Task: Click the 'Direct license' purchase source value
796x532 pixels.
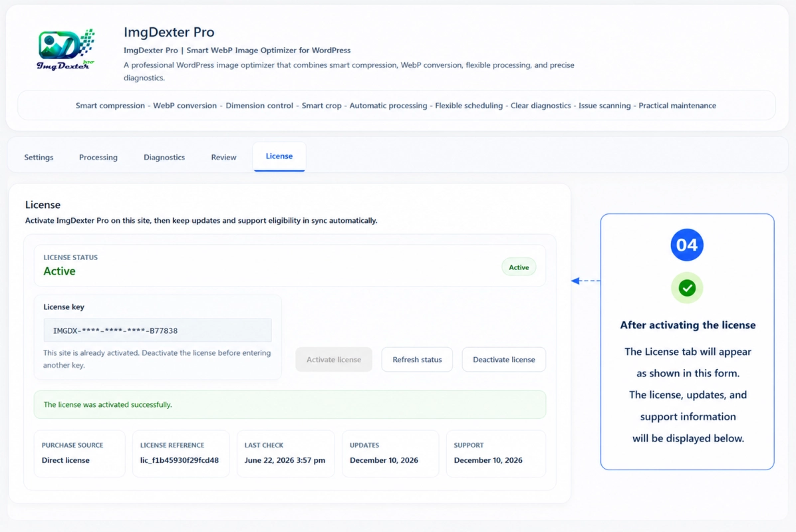Action: 65,460
